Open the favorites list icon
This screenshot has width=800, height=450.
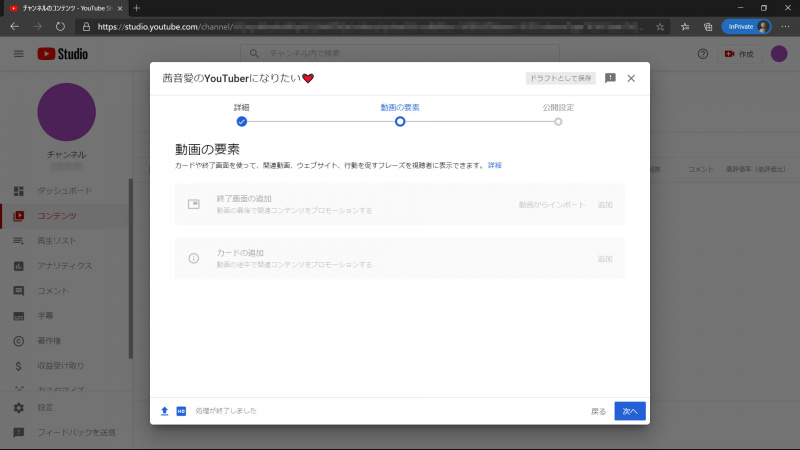point(685,27)
